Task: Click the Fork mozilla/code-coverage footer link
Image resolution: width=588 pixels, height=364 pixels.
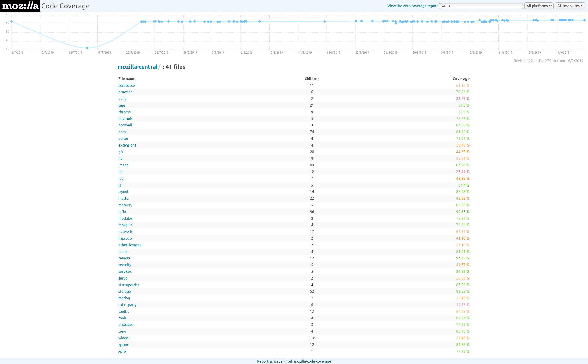Action: pos(308,361)
